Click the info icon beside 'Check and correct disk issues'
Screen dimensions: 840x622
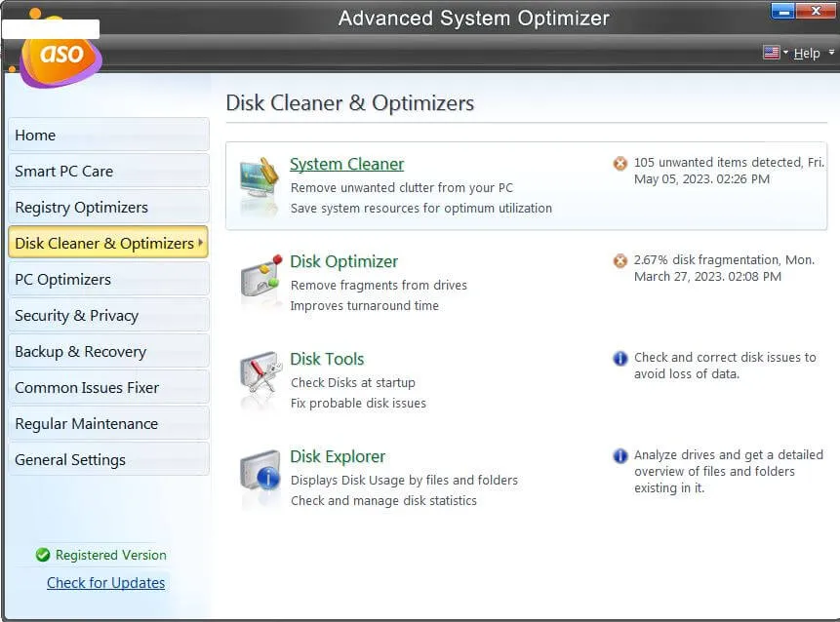coord(620,358)
